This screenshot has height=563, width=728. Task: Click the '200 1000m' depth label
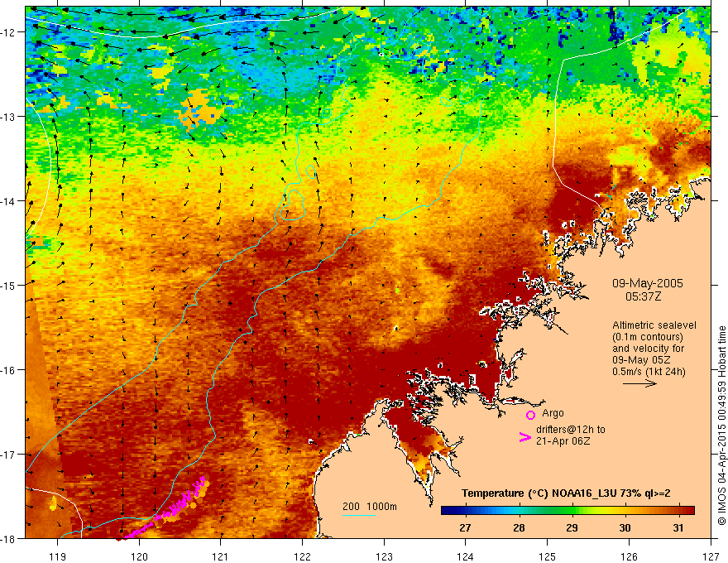pyautogui.click(x=370, y=507)
